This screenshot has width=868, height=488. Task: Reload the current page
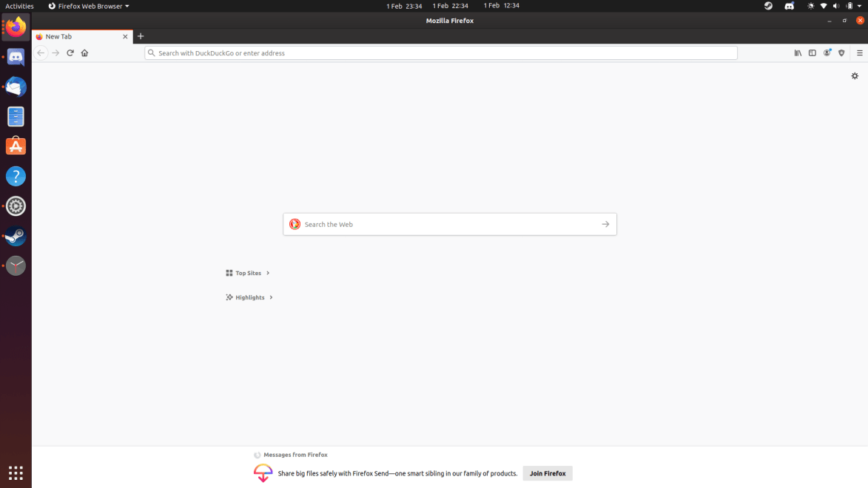(x=70, y=52)
